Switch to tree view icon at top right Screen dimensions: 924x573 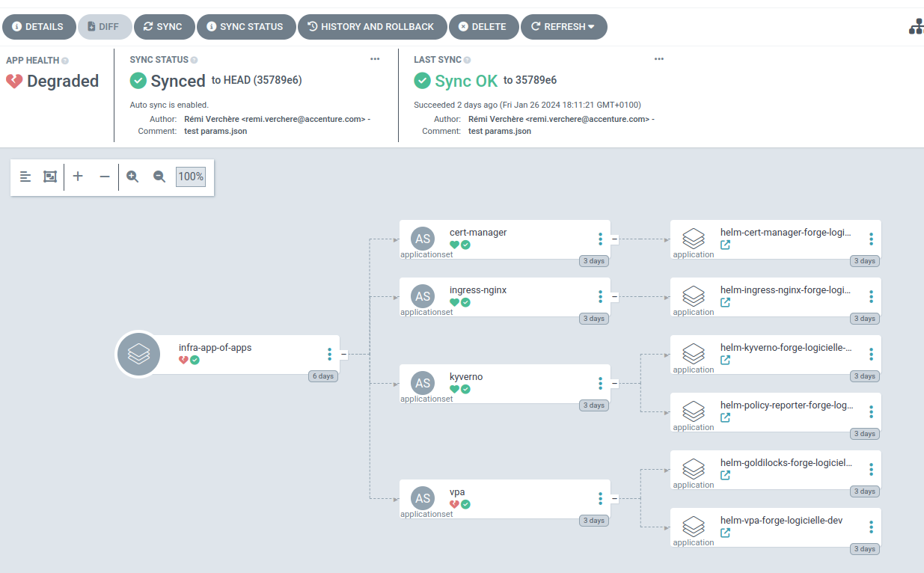click(916, 27)
